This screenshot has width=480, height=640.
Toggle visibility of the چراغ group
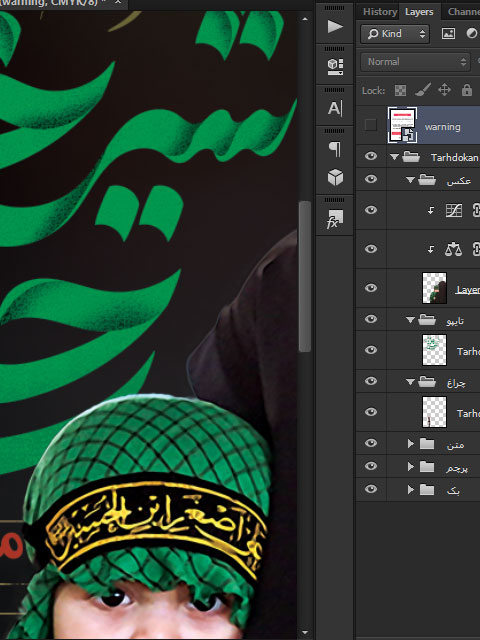tap(371, 381)
